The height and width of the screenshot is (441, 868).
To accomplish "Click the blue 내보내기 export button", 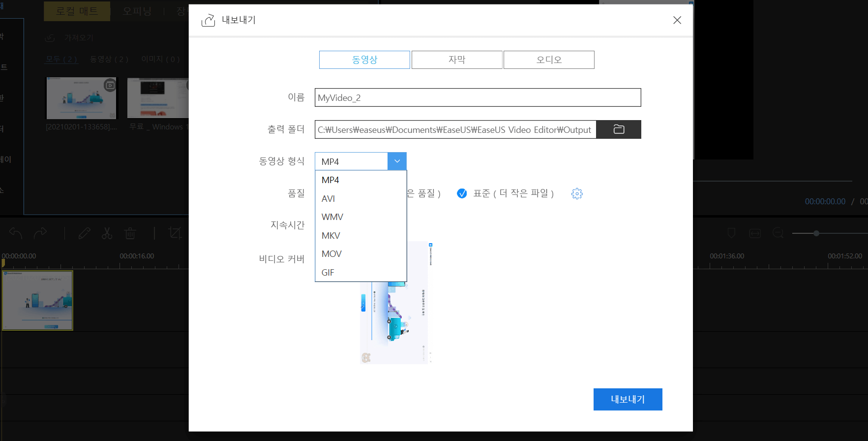I will pyautogui.click(x=628, y=399).
